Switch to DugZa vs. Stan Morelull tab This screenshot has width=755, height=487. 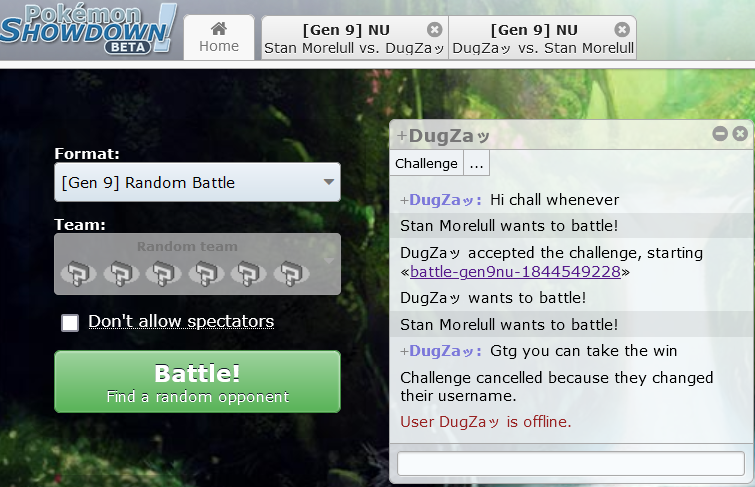tap(543, 38)
